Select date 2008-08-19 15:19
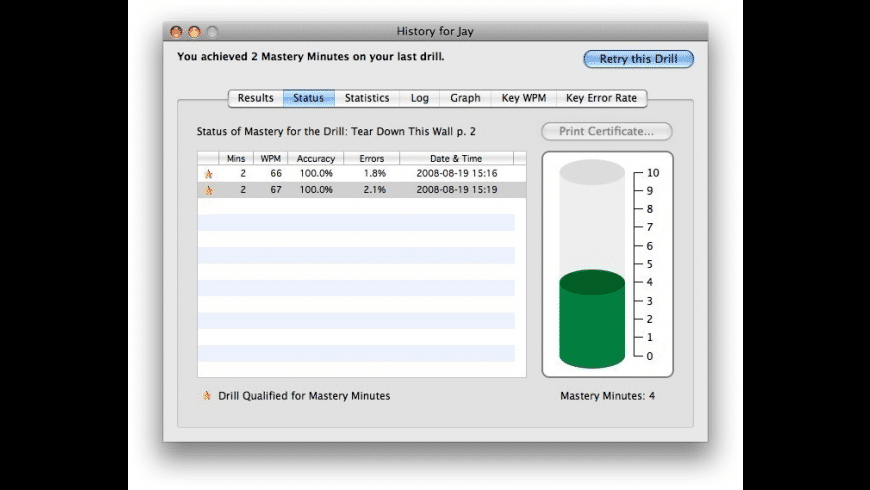Viewport: 870px width, 490px height. click(x=457, y=190)
